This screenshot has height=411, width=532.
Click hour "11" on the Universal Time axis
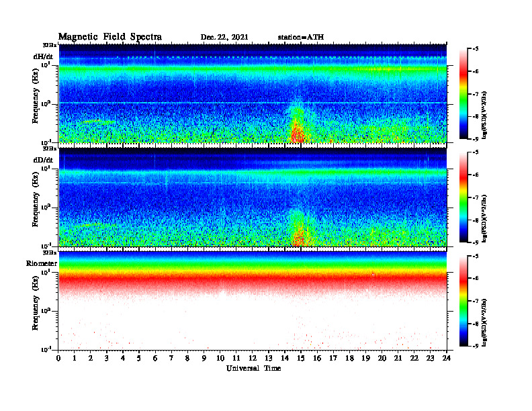tap(236, 359)
